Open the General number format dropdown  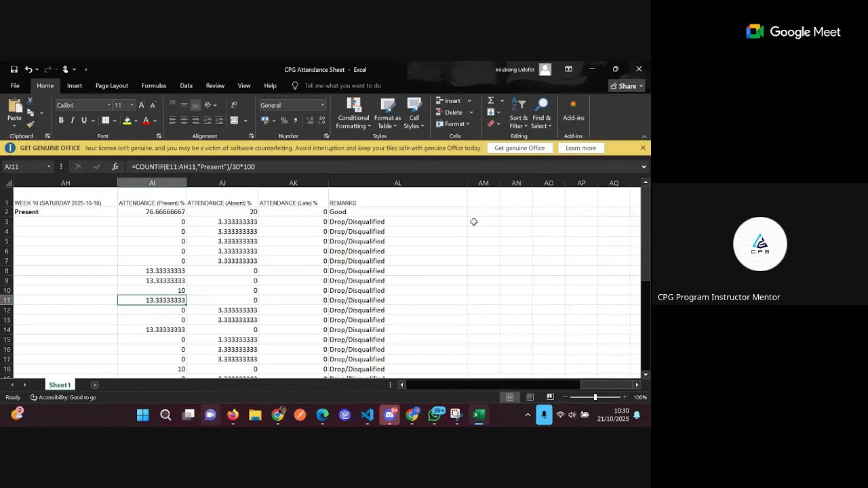coord(322,105)
